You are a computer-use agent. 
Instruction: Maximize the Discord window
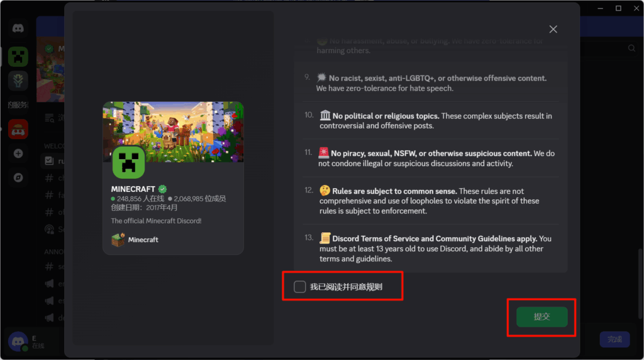[618, 8]
